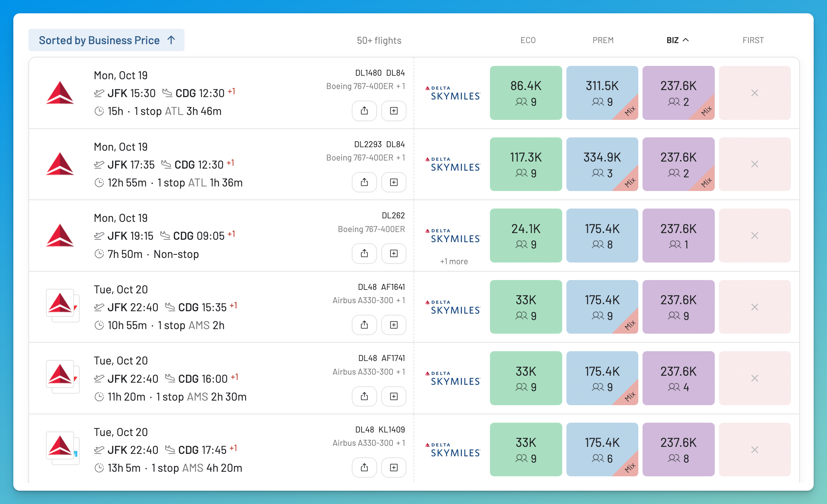Click SkyMiles logo in DL262 row
827x504 pixels.
(x=452, y=236)
